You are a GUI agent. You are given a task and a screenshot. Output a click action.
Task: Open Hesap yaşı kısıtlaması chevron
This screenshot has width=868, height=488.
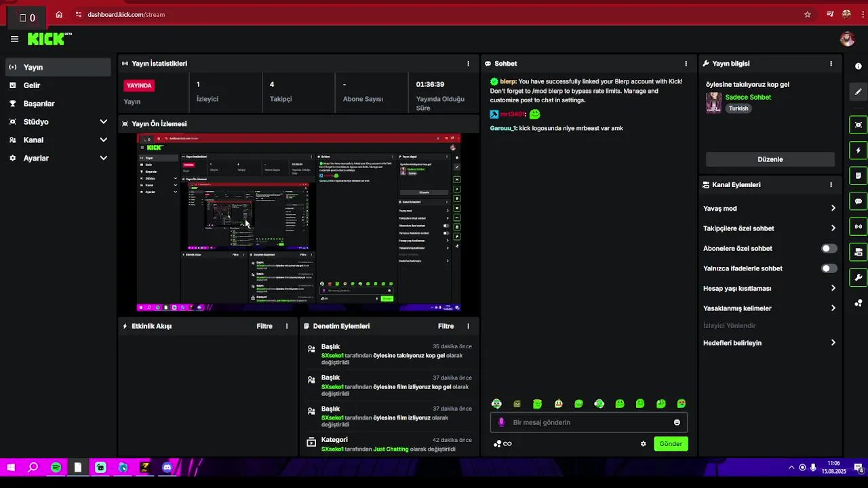(833, 288)
